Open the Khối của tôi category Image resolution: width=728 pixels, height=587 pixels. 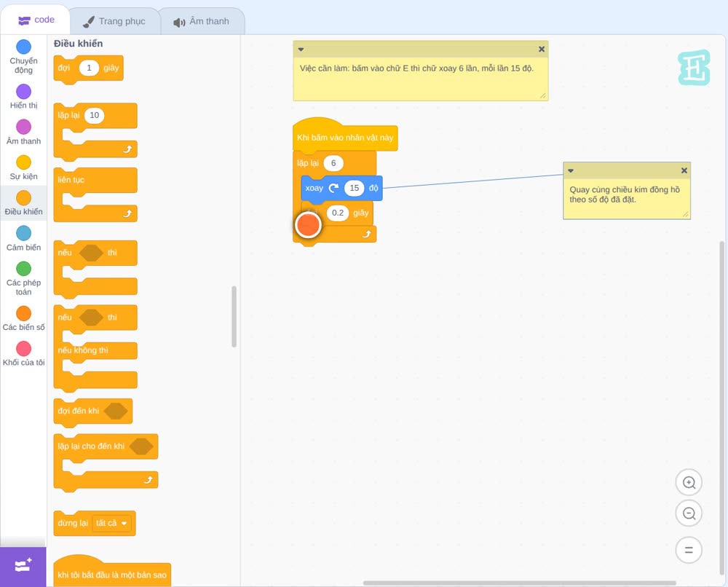click(x=23, y=354)
